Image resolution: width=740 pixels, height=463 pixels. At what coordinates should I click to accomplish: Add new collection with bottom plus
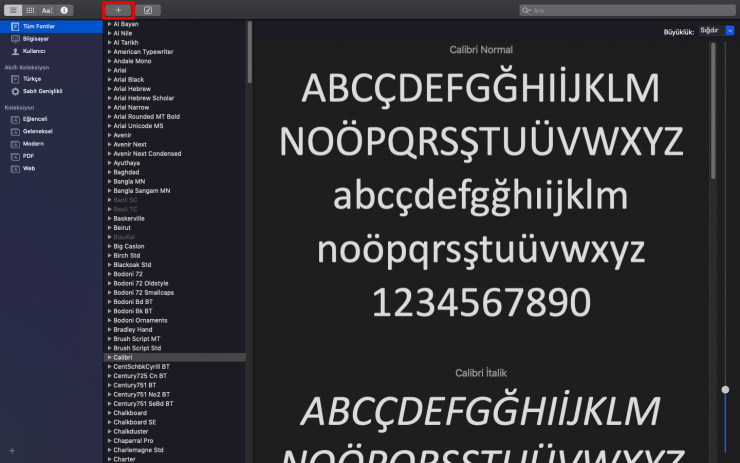coord(12,451)
